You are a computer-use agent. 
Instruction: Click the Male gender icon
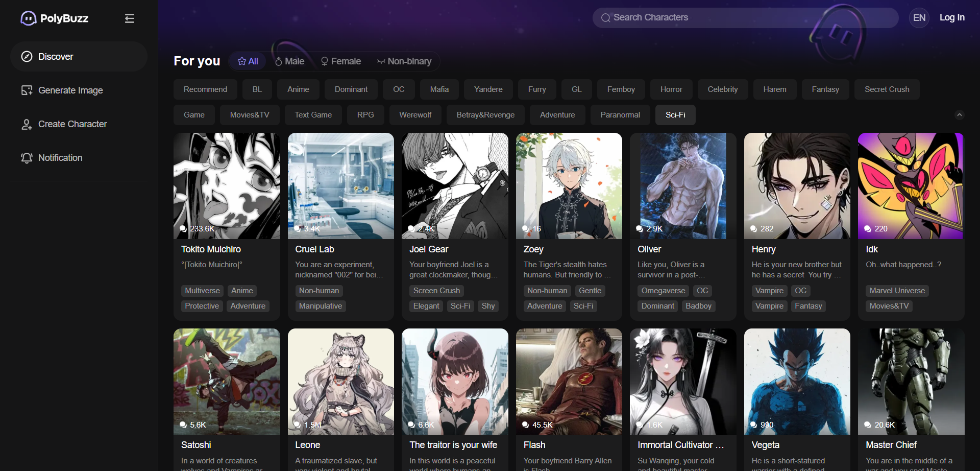click(279, 61)
